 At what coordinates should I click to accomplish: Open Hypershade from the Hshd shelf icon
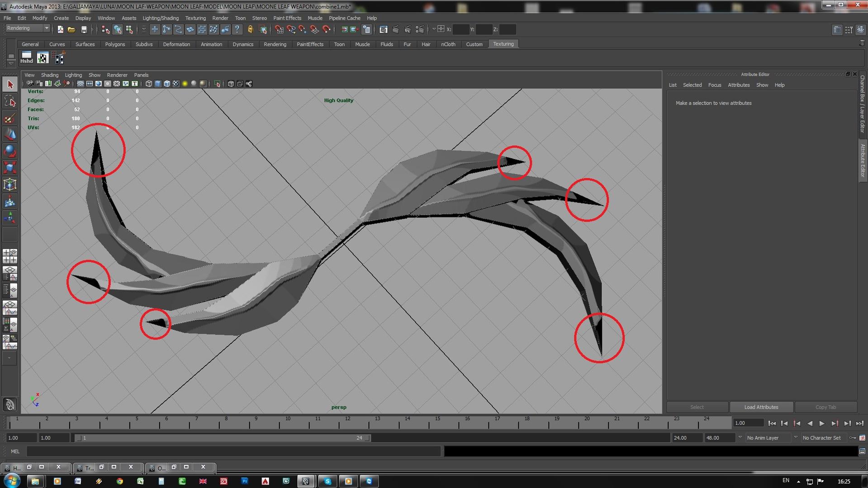(26, 57)
